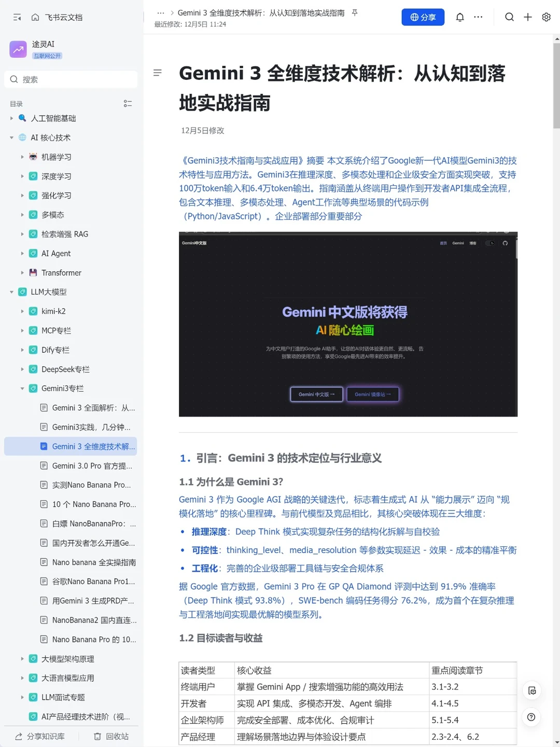Click heading 1.1 为什么是 Gemini 3?
Image resolution: width=560 pixels, height=747 pixels.
(x=231, y=482)
